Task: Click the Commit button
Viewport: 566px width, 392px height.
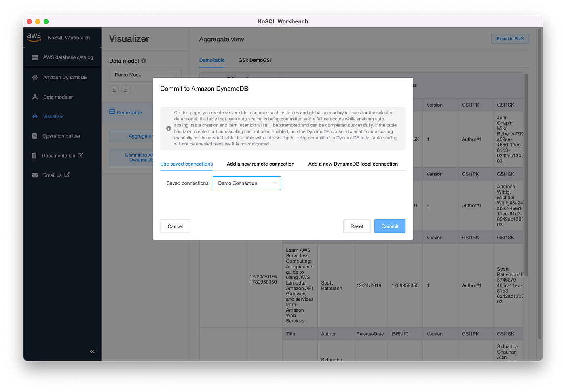Action: tap(390, 226)
